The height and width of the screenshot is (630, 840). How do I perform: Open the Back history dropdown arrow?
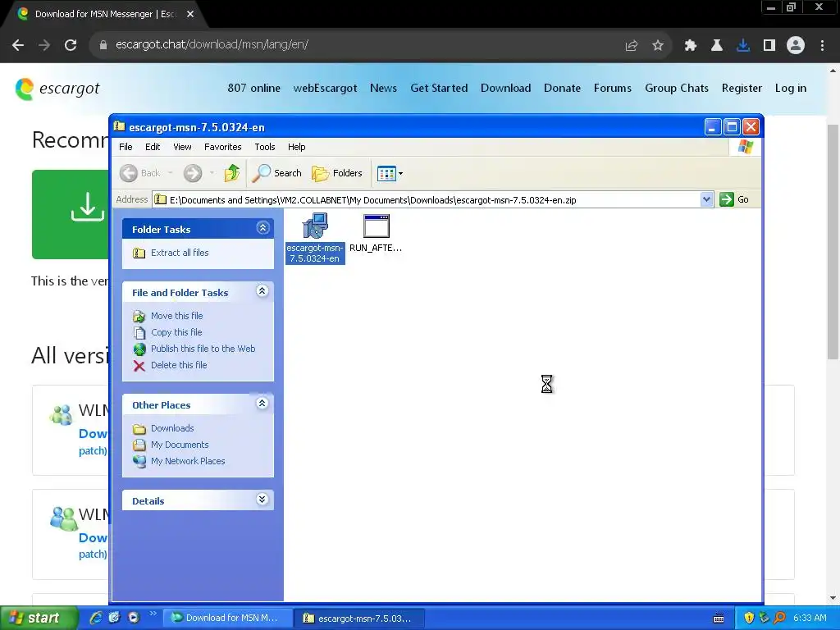point(171,173)
